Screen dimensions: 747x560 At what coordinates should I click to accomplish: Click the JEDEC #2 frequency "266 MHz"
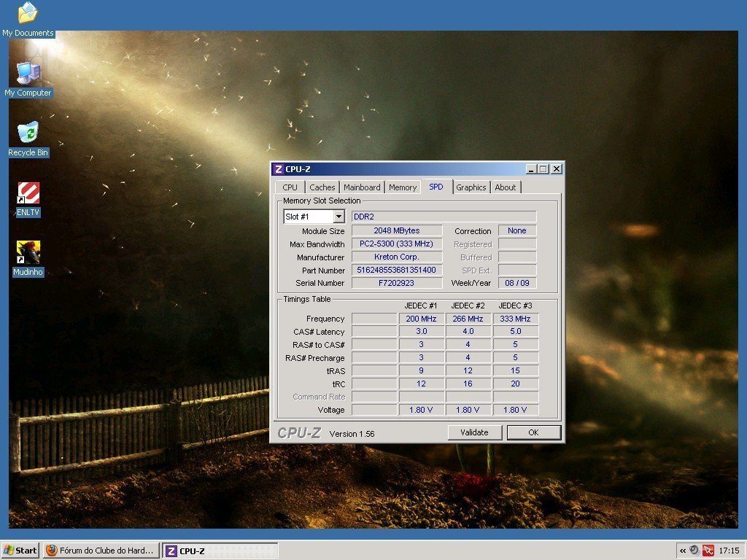pos(468,319)
